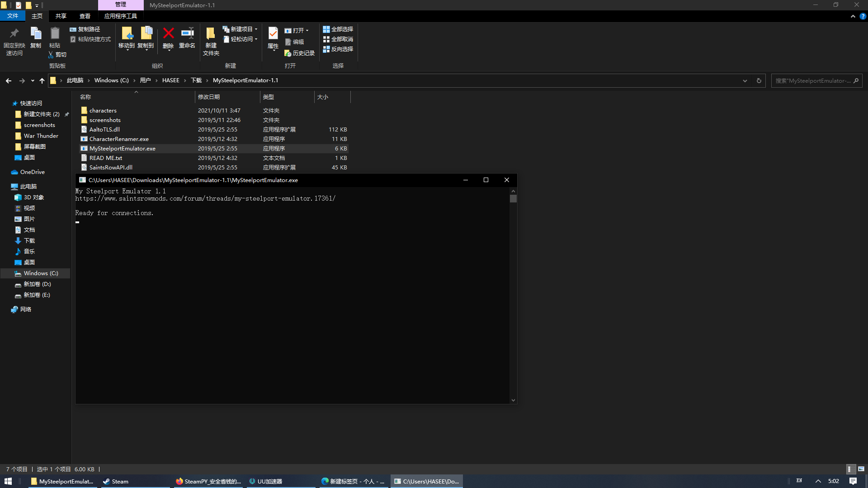This screenshot has height=488, width=868.
Task: Open the notification center icon
Action: 853,481
